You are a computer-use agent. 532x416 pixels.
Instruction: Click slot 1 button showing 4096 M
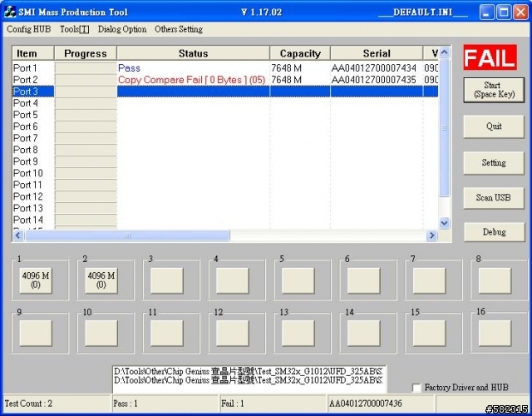[36, 280]
